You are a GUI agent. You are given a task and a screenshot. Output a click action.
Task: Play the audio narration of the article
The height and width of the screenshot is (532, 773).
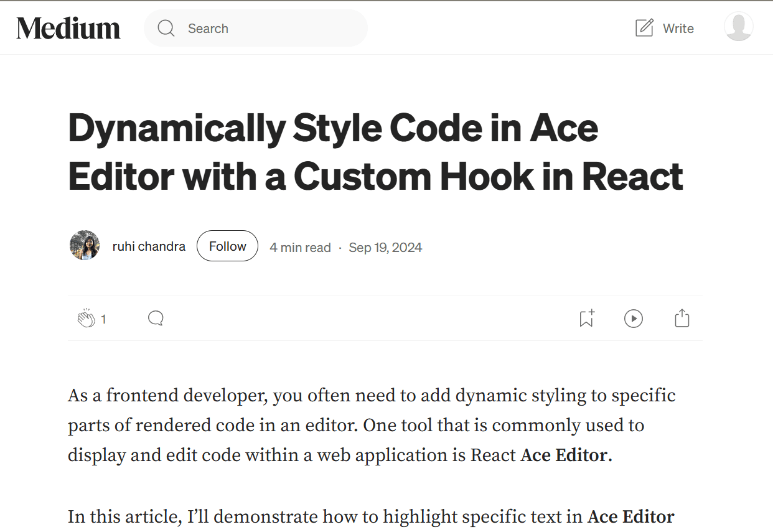click(x=634, y=318)
